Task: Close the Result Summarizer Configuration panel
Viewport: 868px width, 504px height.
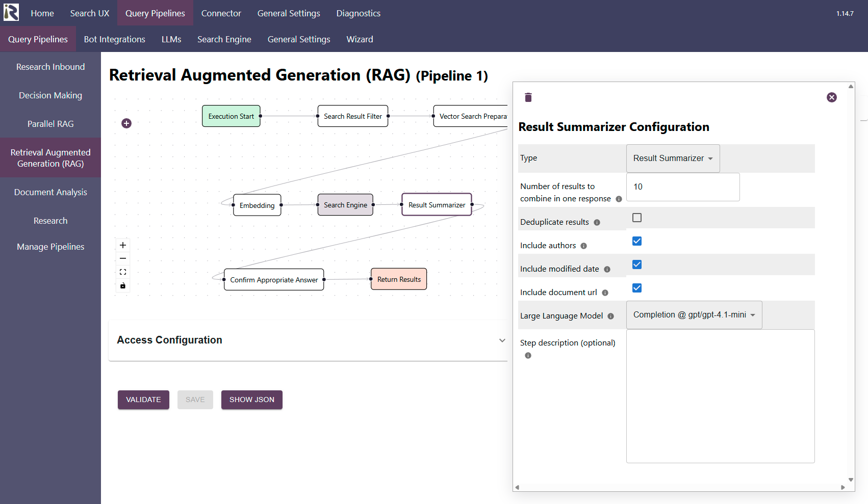Action: pyautogui.click(x=831, y=97)
